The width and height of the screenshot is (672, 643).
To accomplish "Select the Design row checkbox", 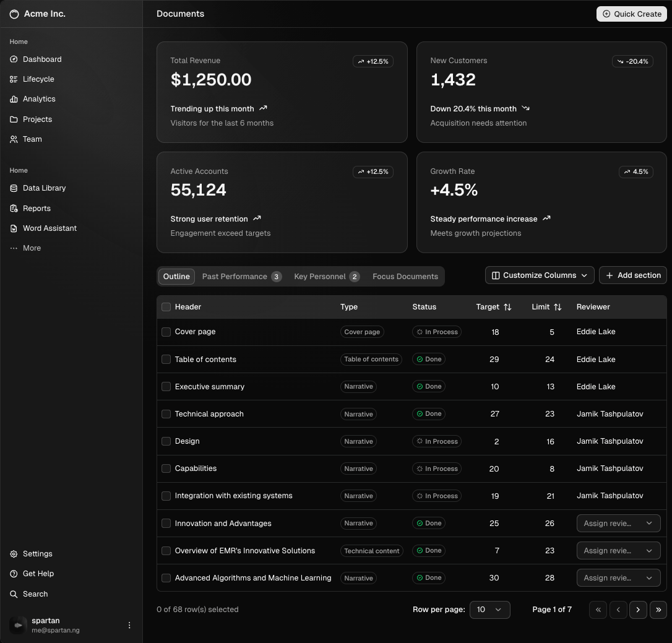I will (166, 441).
